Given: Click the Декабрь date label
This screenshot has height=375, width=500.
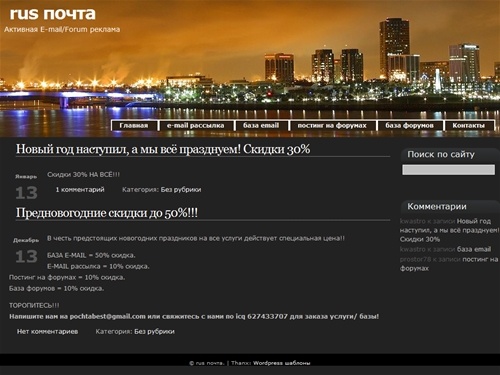Looking at the screenshot, I should 26,240.
